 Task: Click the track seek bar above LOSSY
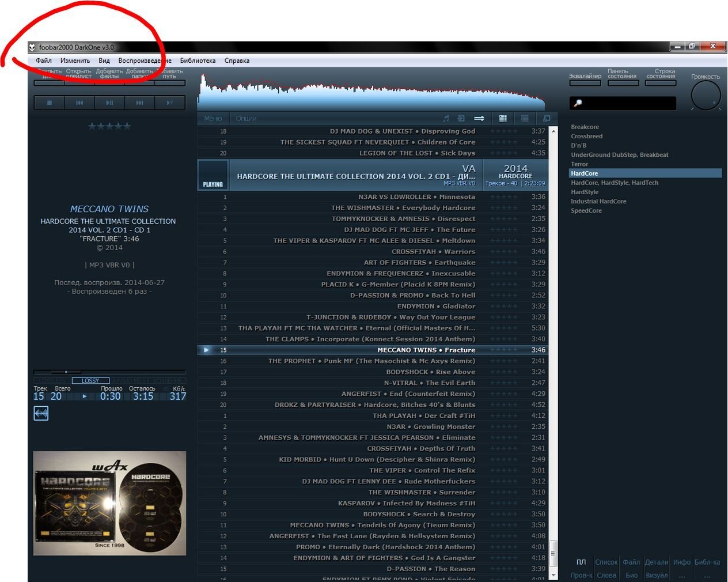109,372
